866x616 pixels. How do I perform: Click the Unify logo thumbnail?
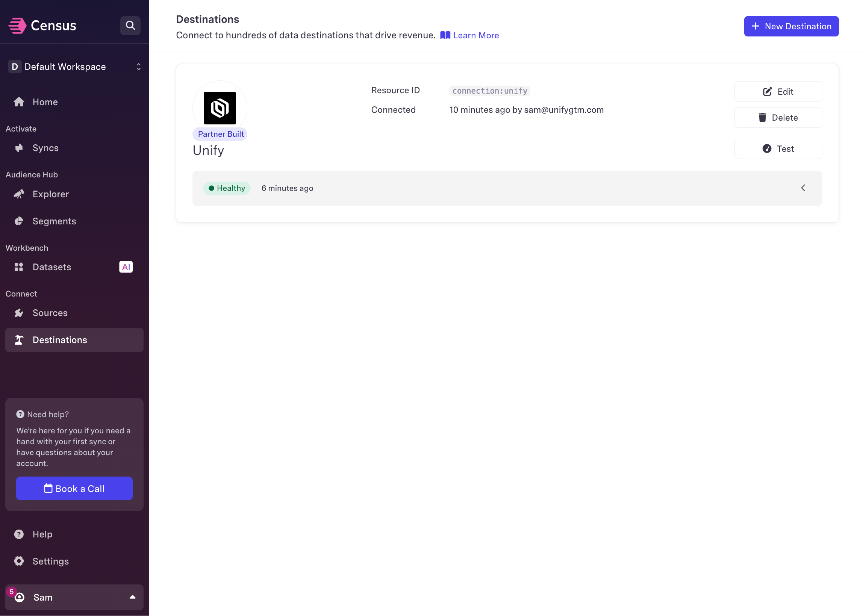point(220,108)
